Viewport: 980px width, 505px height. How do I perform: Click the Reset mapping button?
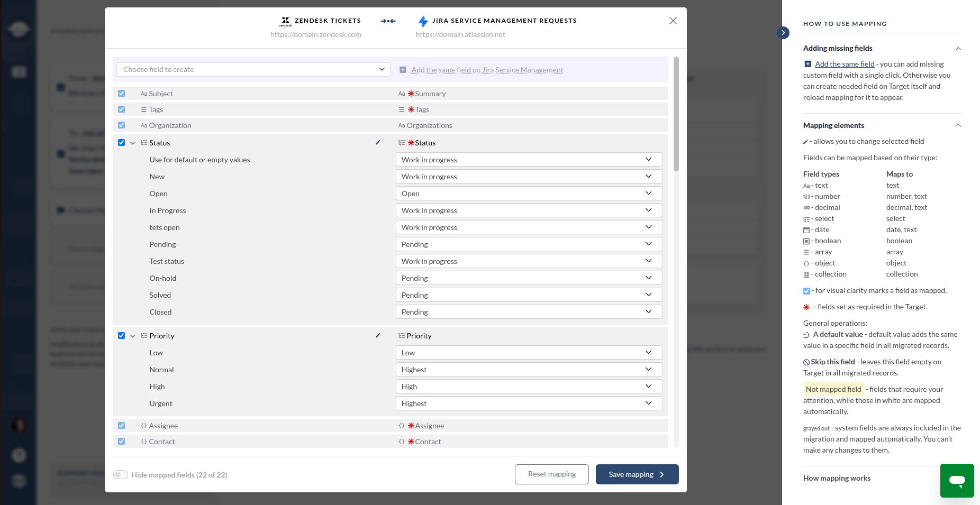551,474
